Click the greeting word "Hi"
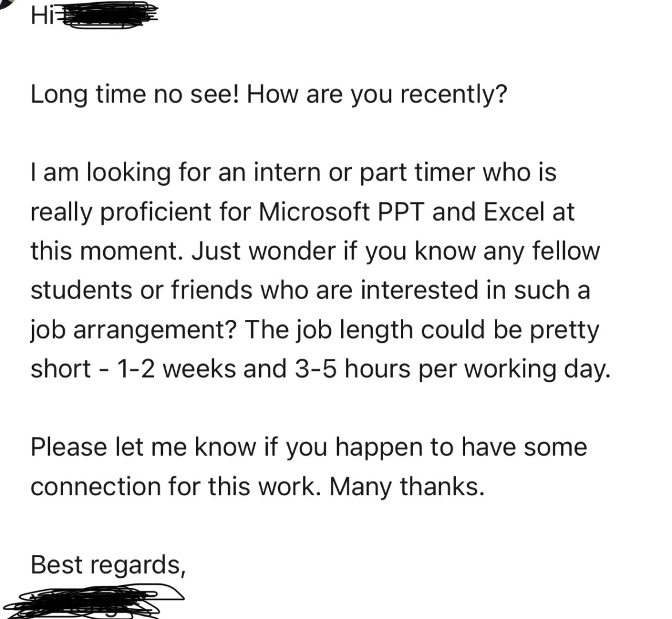 coord(40,17)
